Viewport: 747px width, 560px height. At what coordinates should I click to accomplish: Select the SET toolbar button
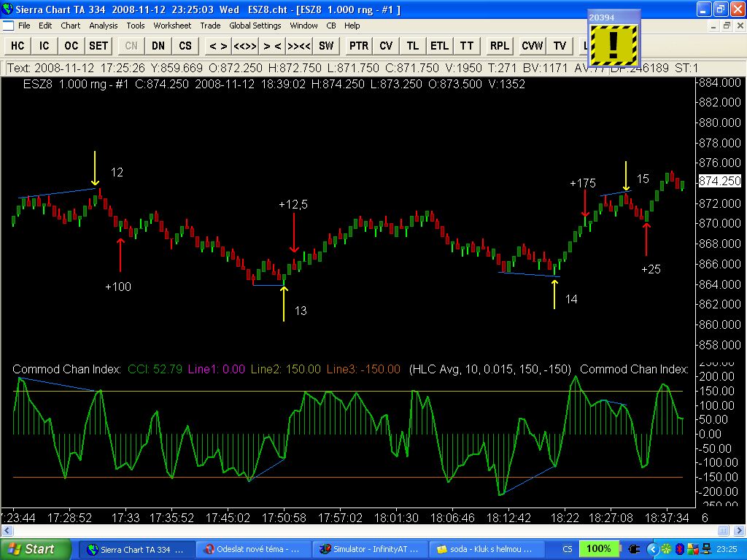[98, 45]
